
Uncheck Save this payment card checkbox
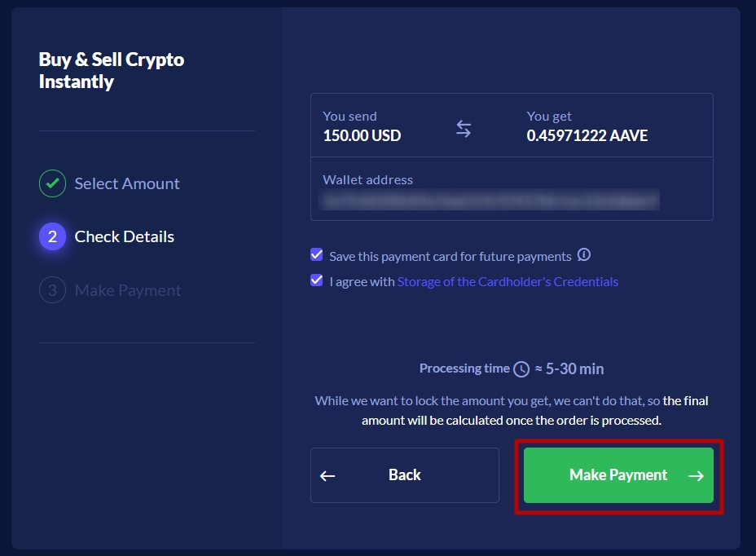click(317, 254)
